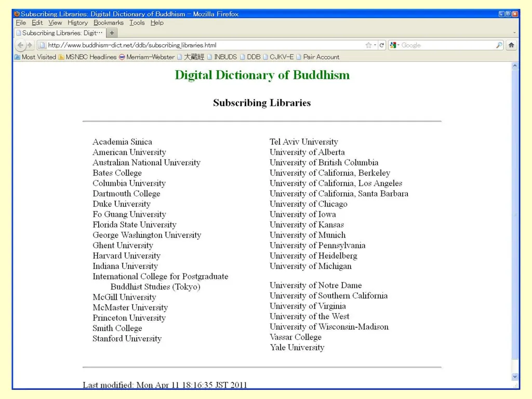532x399 pixels.
Task: Open the 大蔵經 bookmark
Action: [191, 57]
